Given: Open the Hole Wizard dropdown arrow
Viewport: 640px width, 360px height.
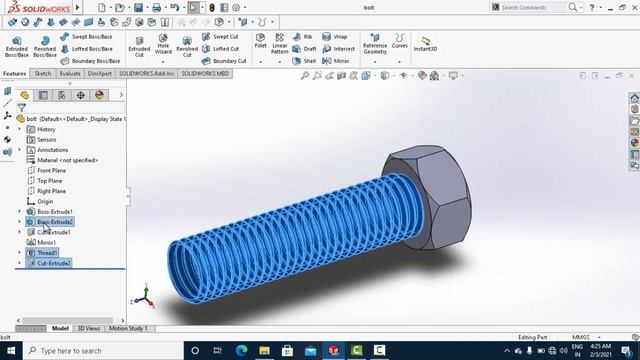Looking at the screenshot, I should (163, 62).
